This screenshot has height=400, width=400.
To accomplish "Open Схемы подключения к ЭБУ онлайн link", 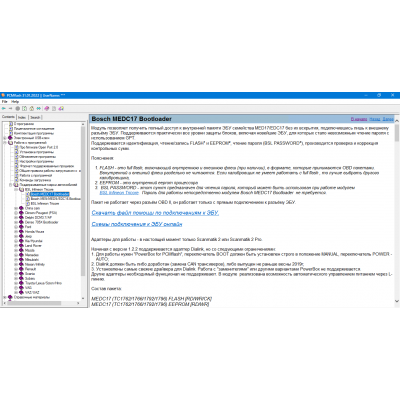I will pos(137,224).
